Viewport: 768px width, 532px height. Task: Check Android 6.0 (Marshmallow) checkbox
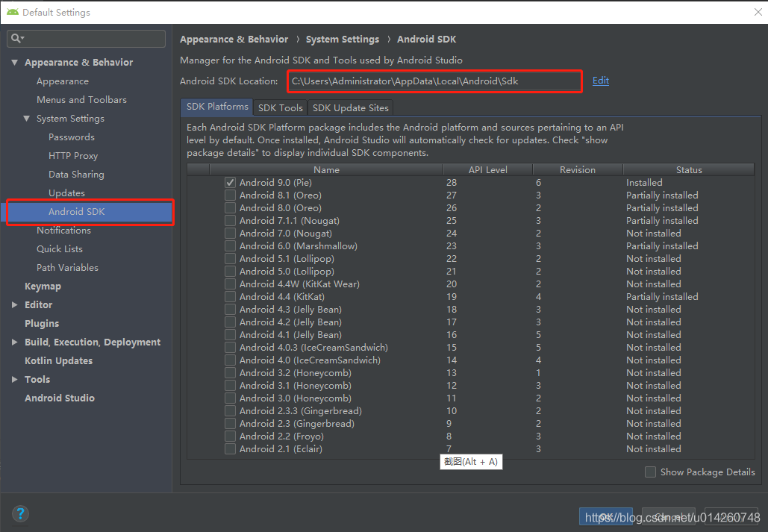tap(230, 246)
